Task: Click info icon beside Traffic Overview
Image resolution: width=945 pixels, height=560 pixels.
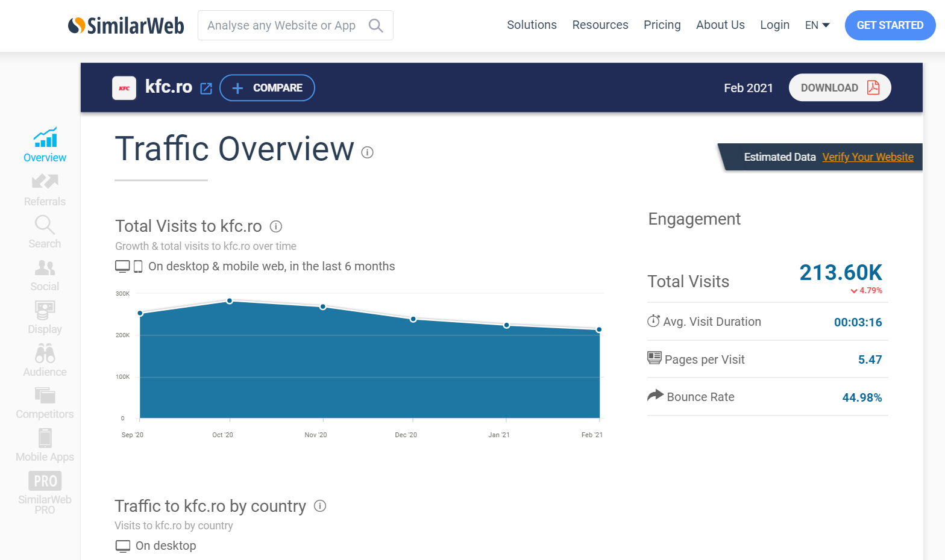Action: (367, 152)
